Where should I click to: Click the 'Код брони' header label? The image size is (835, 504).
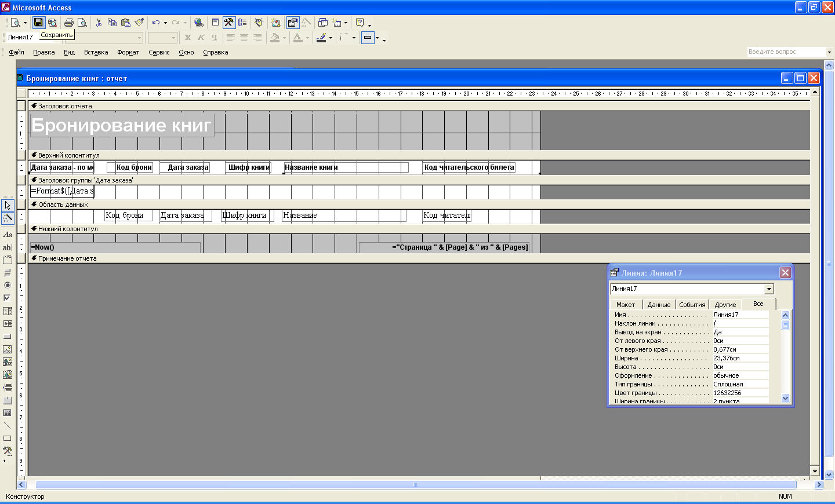pos(134,167)
